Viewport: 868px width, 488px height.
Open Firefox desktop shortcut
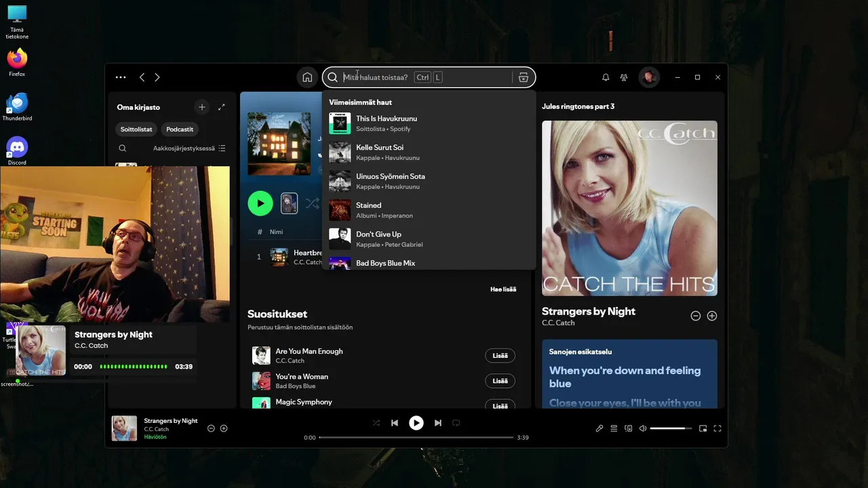pos(17,62)
